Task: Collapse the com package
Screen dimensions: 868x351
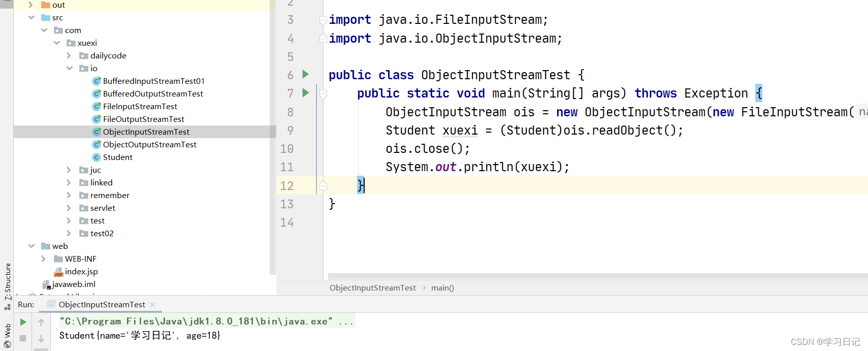Action: pos(44,30)
